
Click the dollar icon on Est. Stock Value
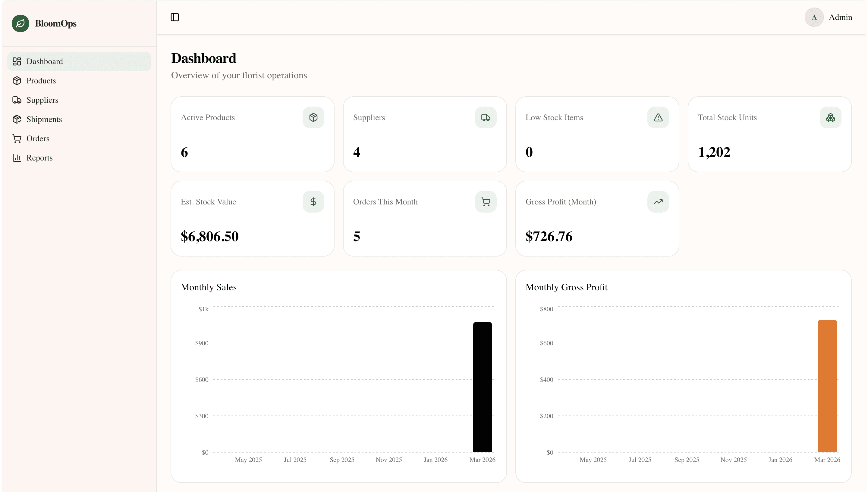[x=313, y=201]
